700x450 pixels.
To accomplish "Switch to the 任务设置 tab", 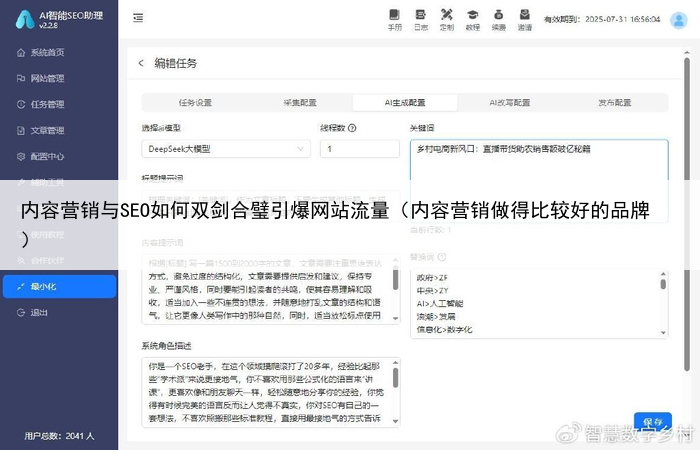I will click(195, 102).
